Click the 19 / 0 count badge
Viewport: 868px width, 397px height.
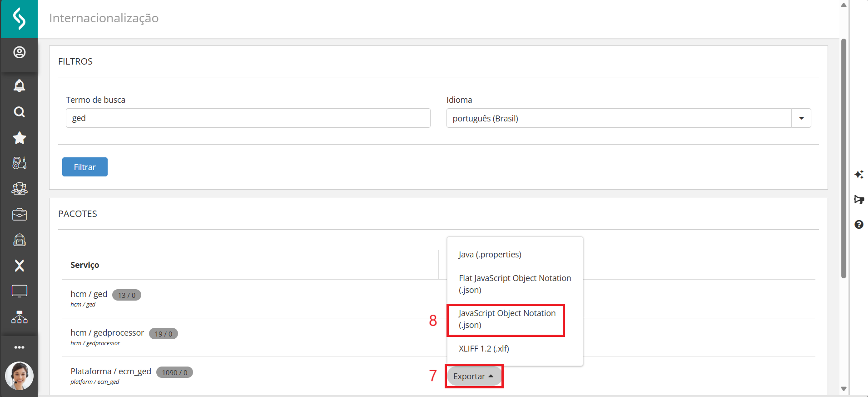coord(164,334)
